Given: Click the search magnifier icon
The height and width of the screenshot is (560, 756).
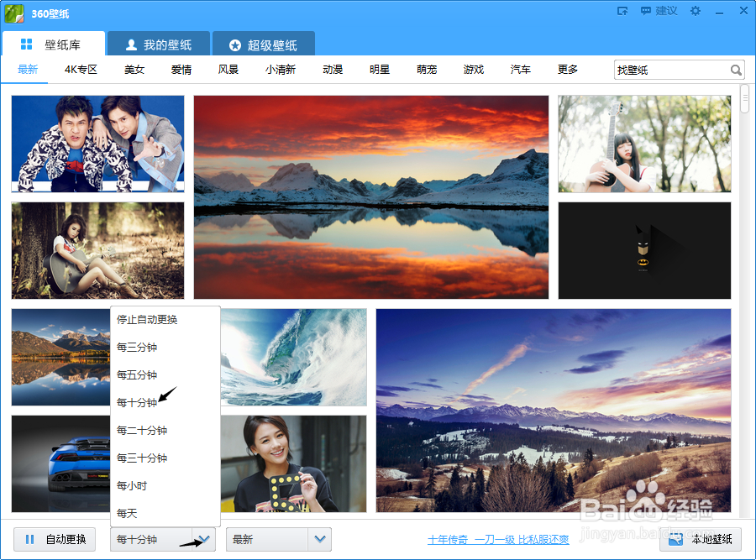Looking at the screenshot, I should pos(736,71).
